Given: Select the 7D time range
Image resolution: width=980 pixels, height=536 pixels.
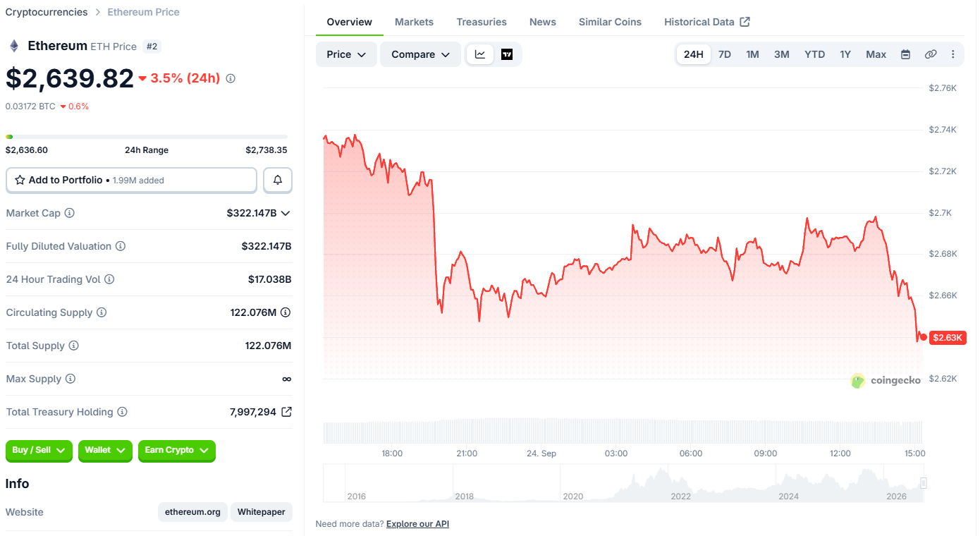Looking at the screenshot, I should [725, 54].
